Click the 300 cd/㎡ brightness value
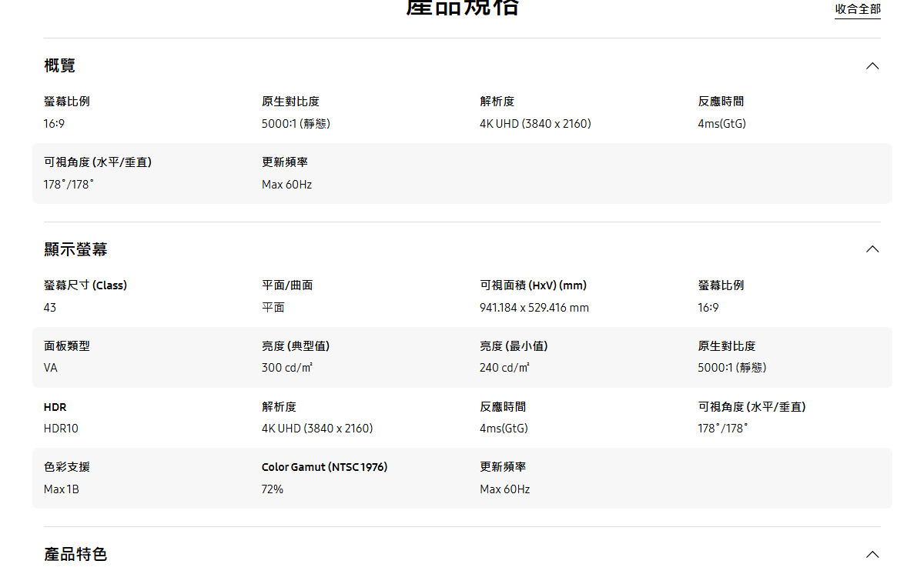The image size is (924, 584). [287, 368]
